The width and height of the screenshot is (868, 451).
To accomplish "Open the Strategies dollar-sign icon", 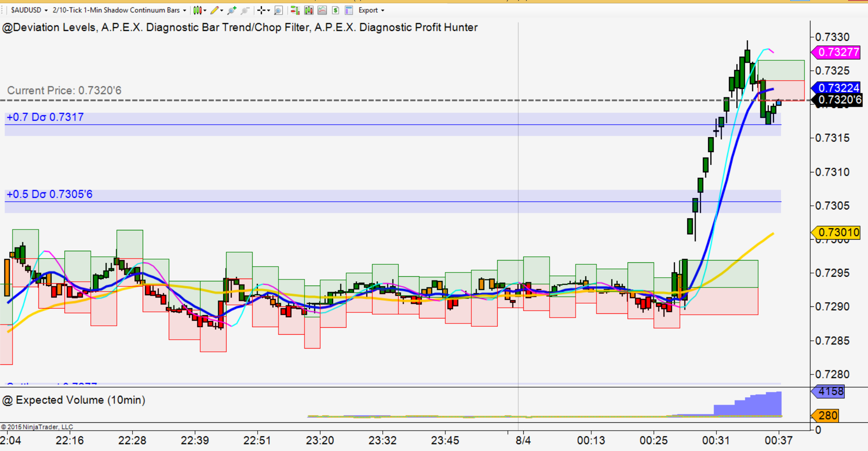I will click(x=336, y=10).
